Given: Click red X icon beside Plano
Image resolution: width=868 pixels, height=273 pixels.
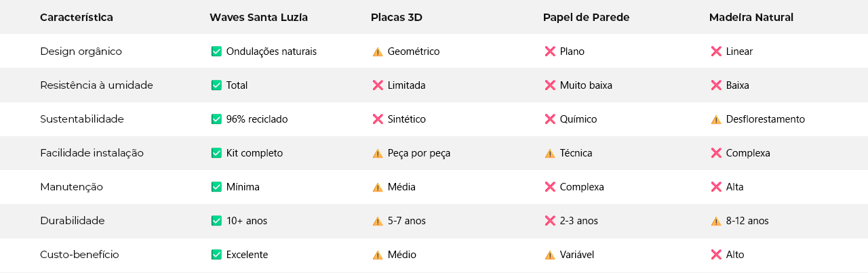Looking at the screenshot, I should click(550, 51).
